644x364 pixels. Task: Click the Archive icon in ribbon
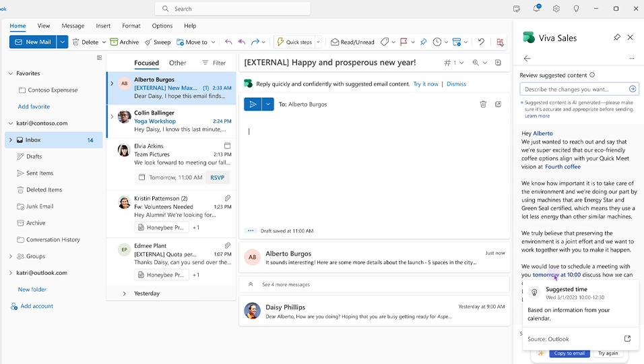(114, 42)
